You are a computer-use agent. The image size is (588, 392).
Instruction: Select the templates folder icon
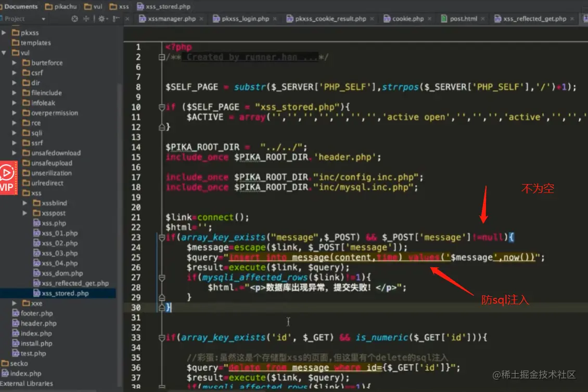16,43
